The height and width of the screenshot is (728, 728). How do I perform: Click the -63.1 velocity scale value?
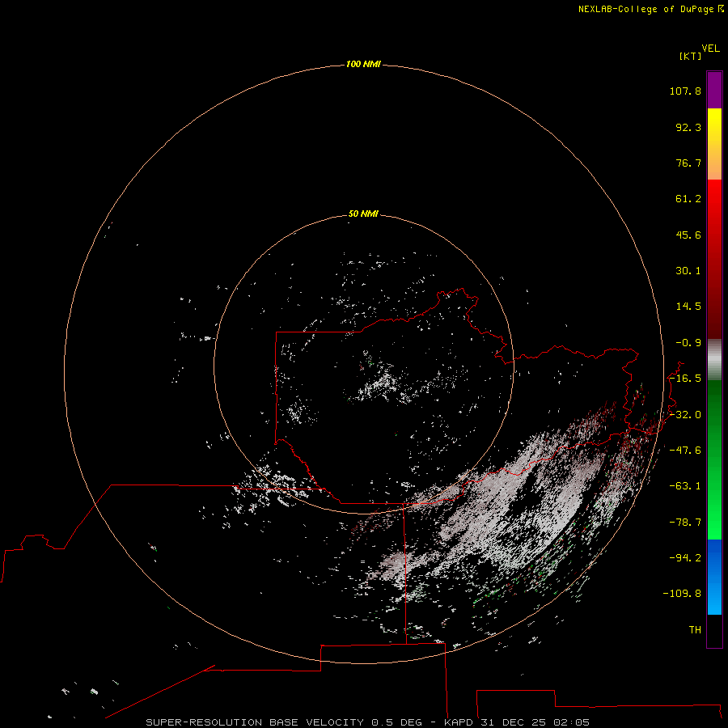pyautogui.click(x=685, y=486)
